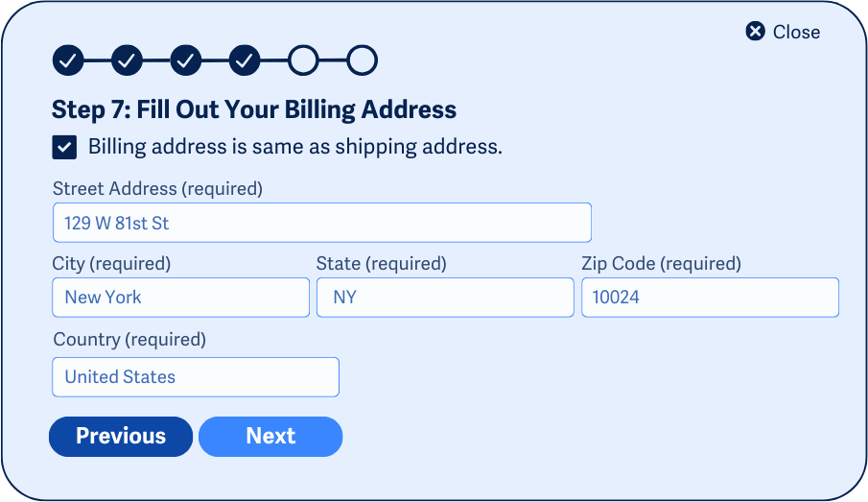This screenshot has width=868, height=502.
Task: Focus the City field with New York
Action: [x=180, y=298]
